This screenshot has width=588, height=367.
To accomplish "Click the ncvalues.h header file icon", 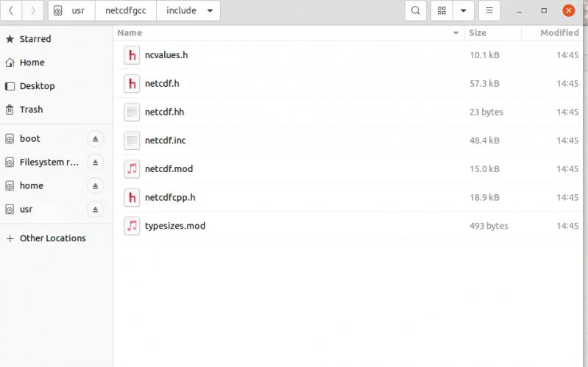I will point(132,55).
